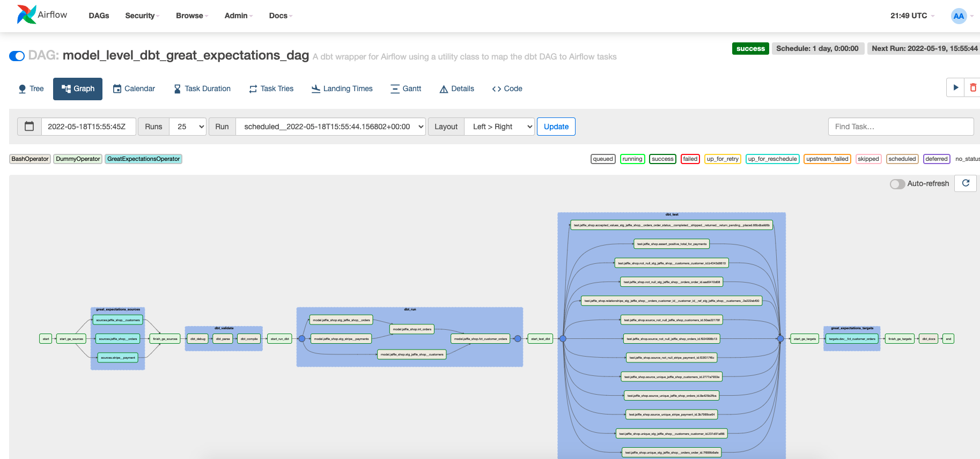Viewport: 980px width, 459px height.
Task: Delete the DAG using the trash icon
Action: (x=972, y=88)
